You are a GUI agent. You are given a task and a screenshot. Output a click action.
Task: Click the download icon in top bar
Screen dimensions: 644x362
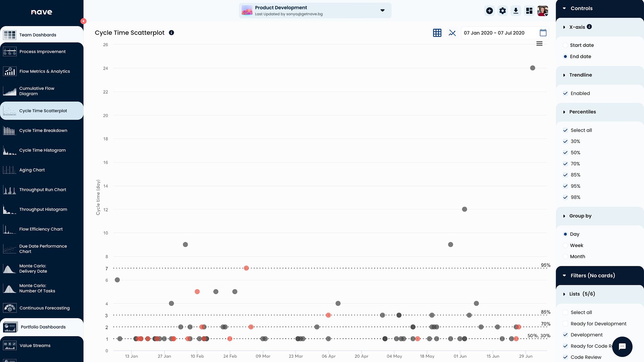(516, 11)
